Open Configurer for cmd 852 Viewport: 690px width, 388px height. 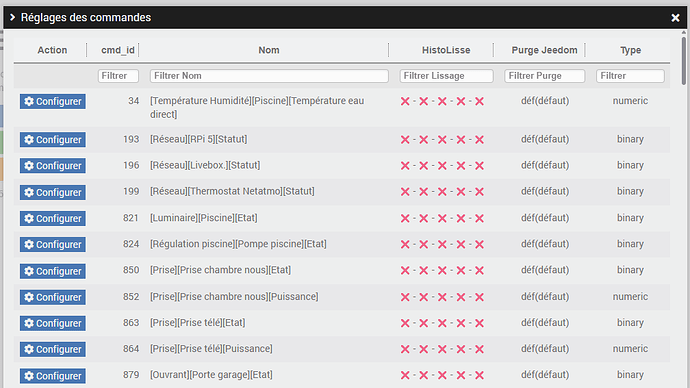click(x=52, y=297)
